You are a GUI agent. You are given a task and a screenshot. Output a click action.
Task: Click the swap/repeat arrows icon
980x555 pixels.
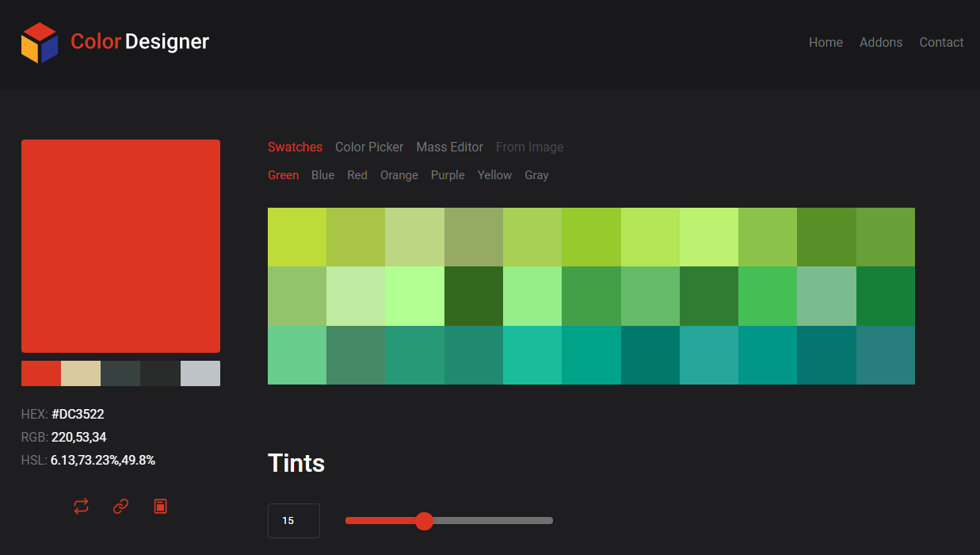pyautogui.click(x=81, y=506)
